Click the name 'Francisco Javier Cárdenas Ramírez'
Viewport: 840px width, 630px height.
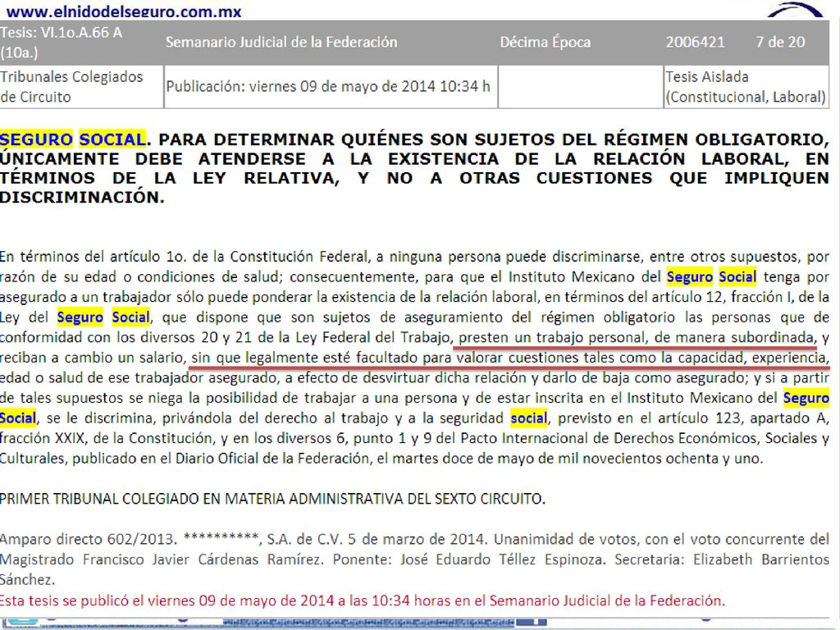coord(203,559)
